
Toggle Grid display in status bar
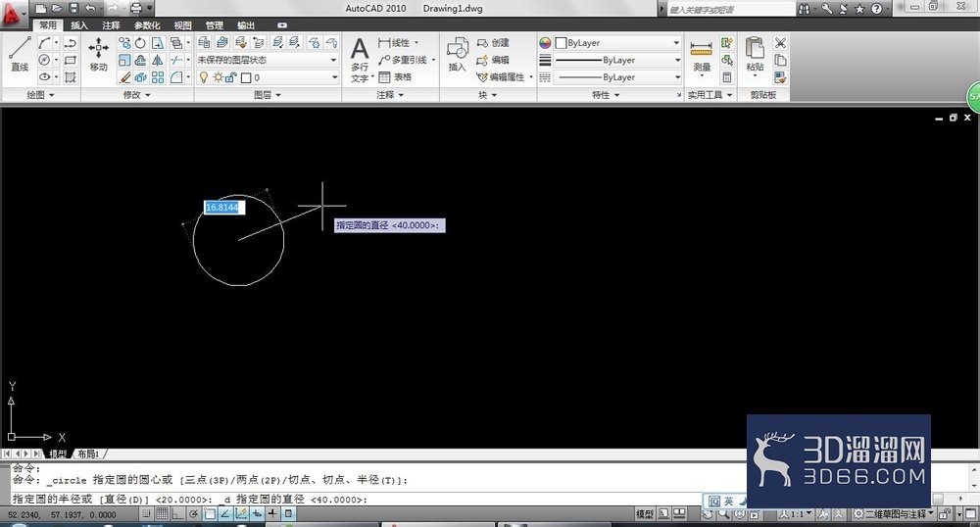[x=162, y=514]
